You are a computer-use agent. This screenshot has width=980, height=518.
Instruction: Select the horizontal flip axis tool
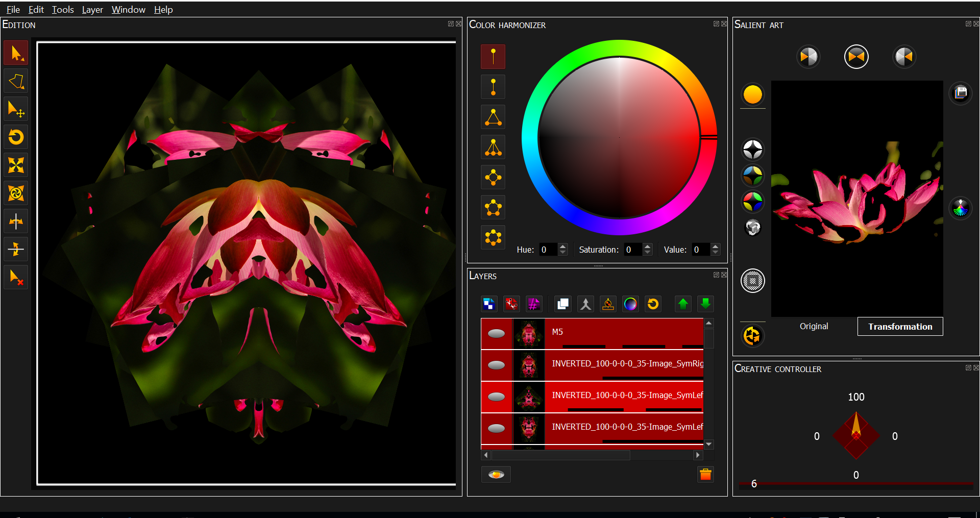pyautogui.click(x=16, y=221)
